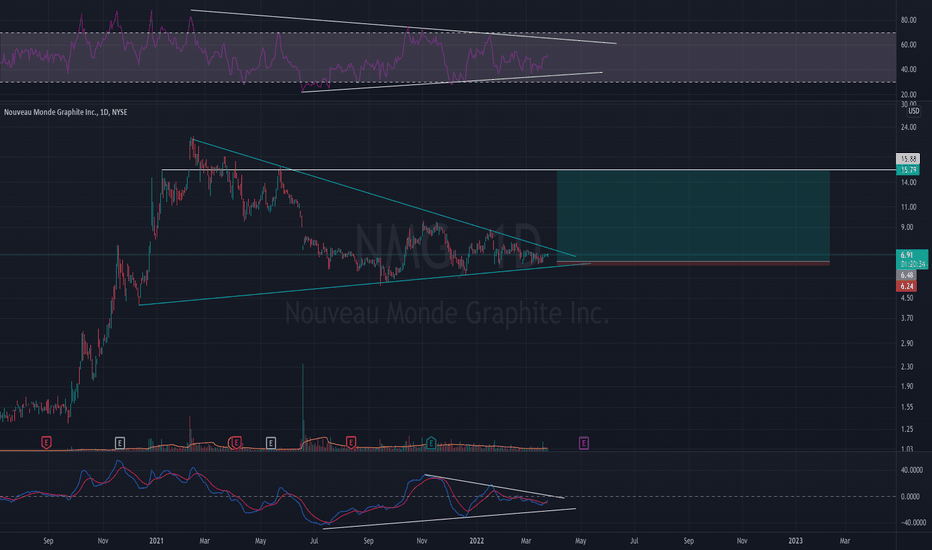This screenshot has width=932, height=550.
Task: Click the 6.24 red stop price label
Action: [907, 286]
